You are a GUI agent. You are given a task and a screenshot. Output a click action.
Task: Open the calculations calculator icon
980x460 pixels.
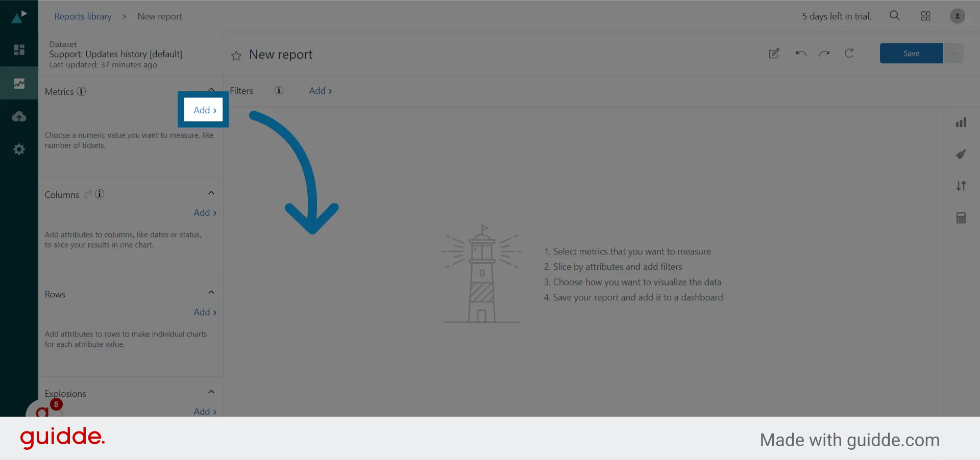click(x=961, y=218)
